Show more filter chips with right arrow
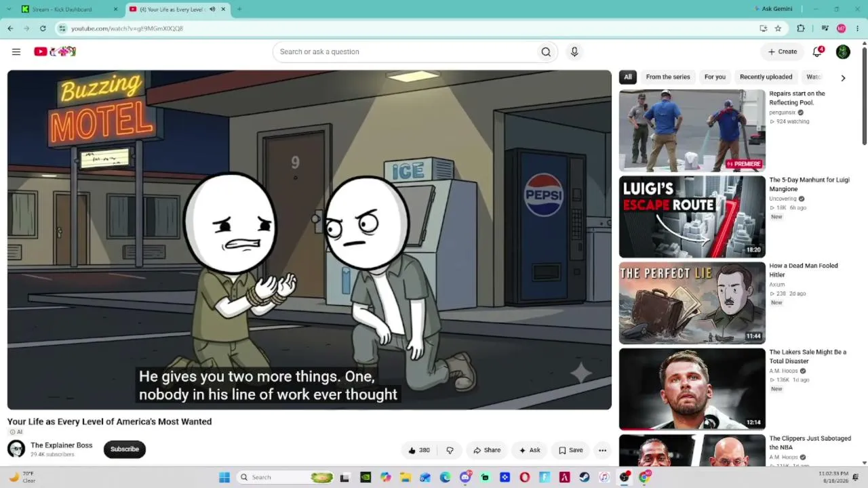868x488 pixels. click(x=843, y=78)
